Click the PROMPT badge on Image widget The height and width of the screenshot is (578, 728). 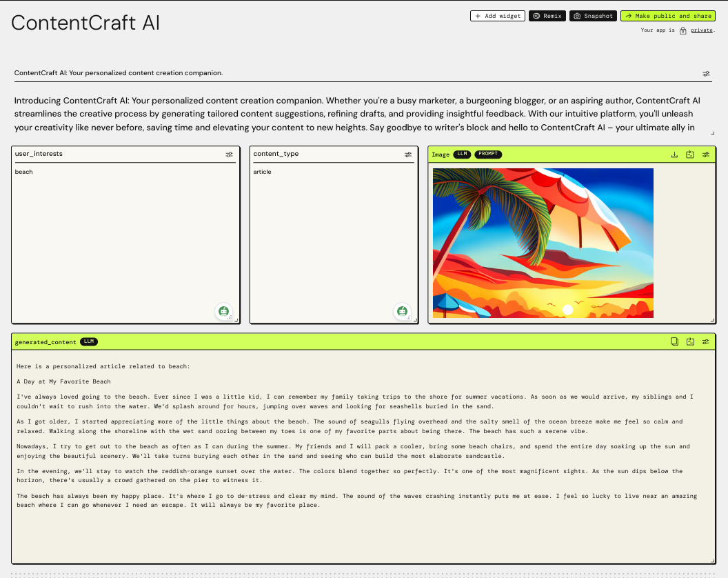[488, 155]
